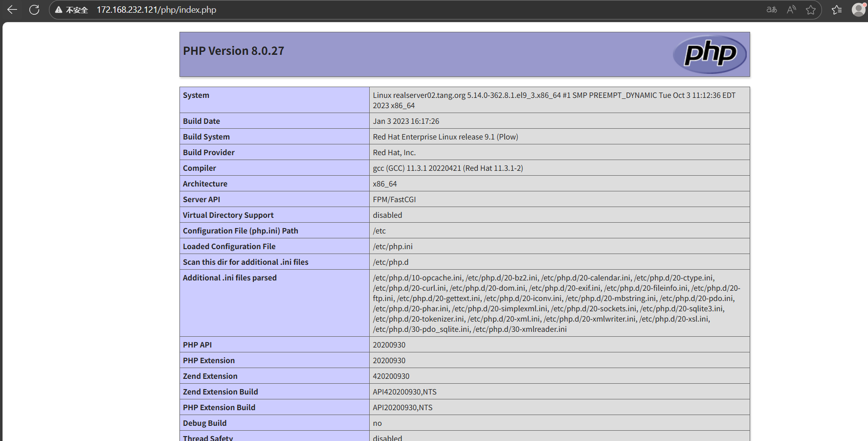This screenshot has height=441, width=868.
Task: Click the PHP API label
Action: [198, 345]
